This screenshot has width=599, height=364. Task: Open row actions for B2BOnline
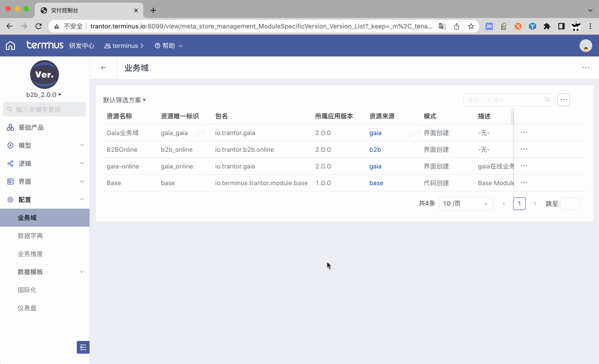click(x=524, y=149)
